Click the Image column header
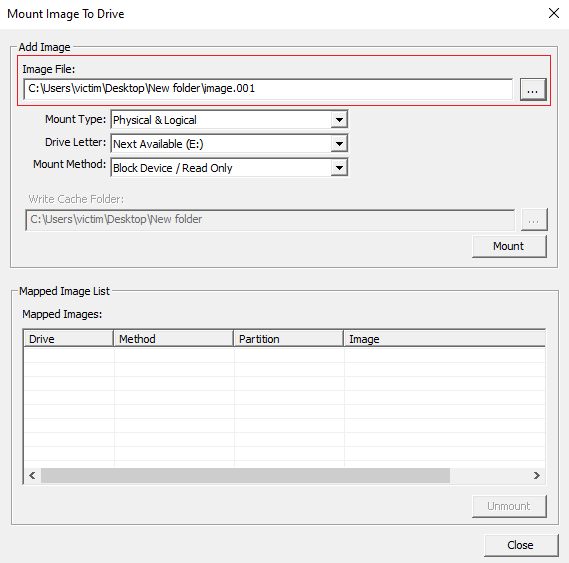The image size is (569, 563). click(x=444, y=339)
